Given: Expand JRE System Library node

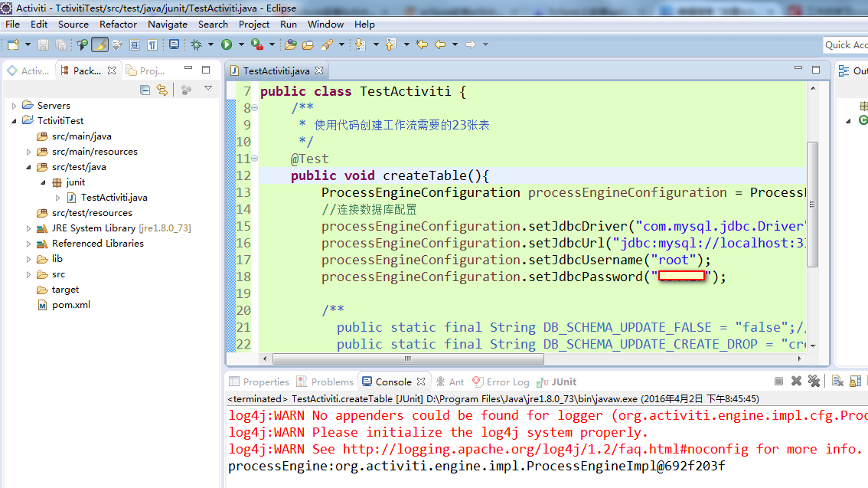Looking at the screenshot, I should (x=29, y=228).
